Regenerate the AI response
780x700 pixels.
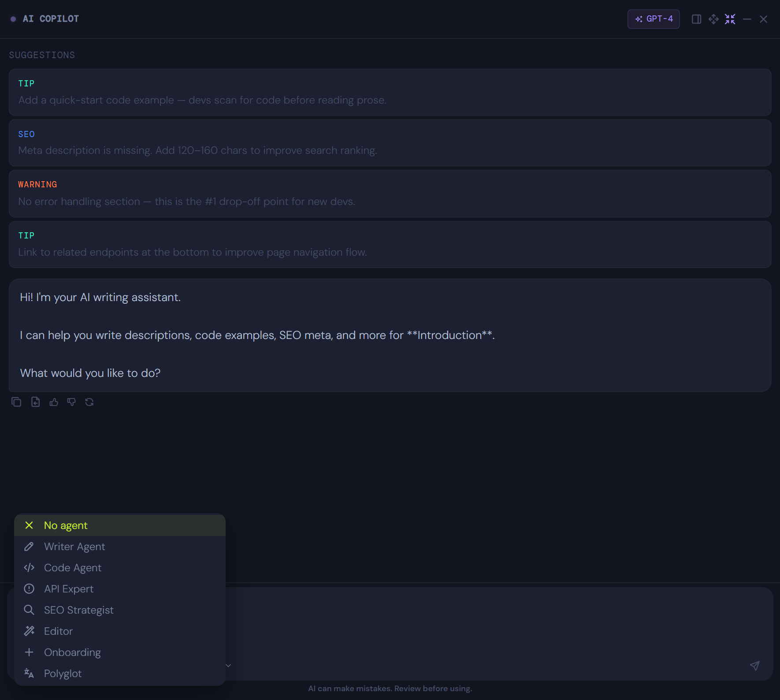(89, 402)
